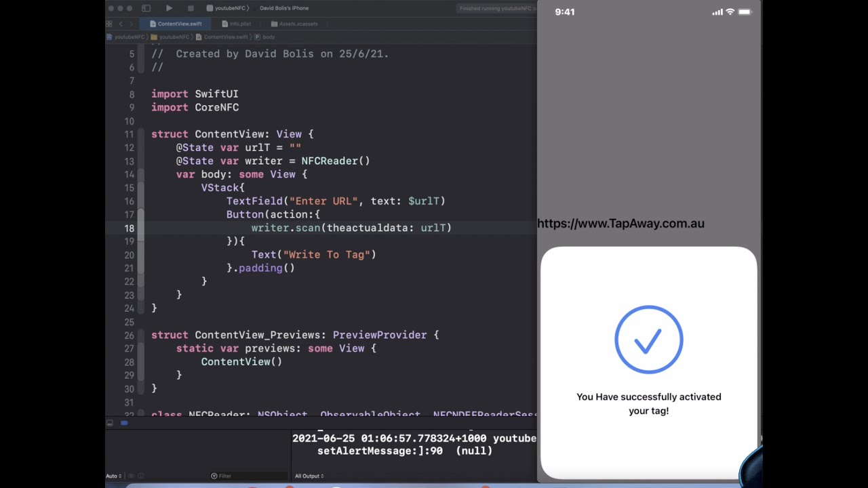Screen dimensions: 868x488
Task: Select the youtubeNFC scheme in the toolbar
Action: (227, 8)
